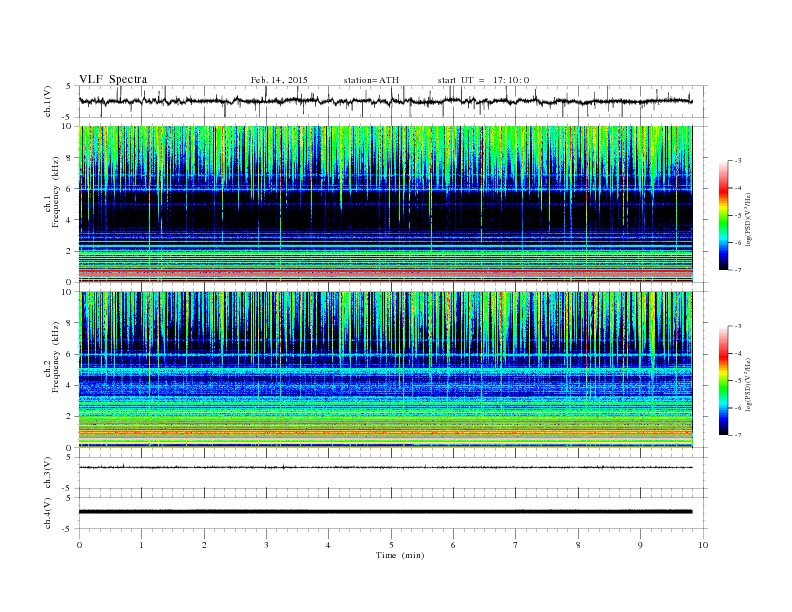Click the ch.2 spectrogram plot
The width and height of the screenshot is (792, 612).
[385, 369]
